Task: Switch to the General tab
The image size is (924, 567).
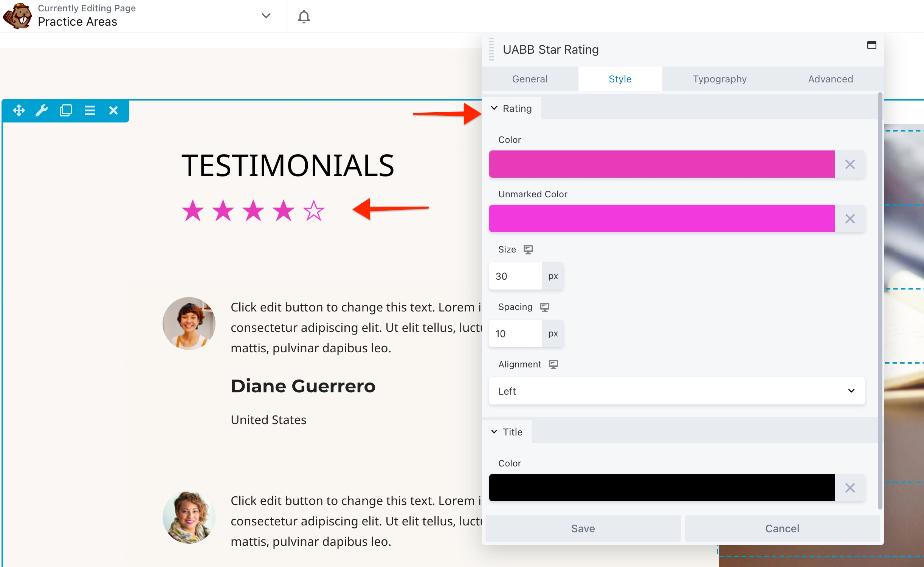Action: click(529, 79)
